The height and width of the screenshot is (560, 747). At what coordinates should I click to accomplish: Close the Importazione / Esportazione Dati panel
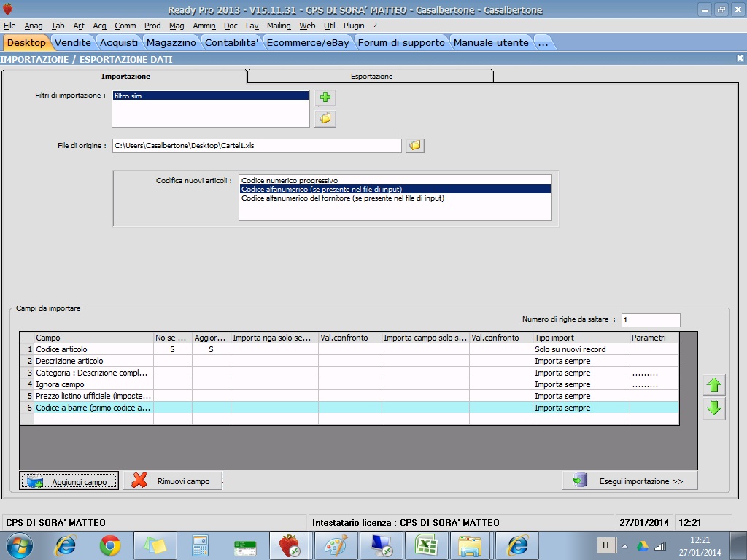pos(740,58)
